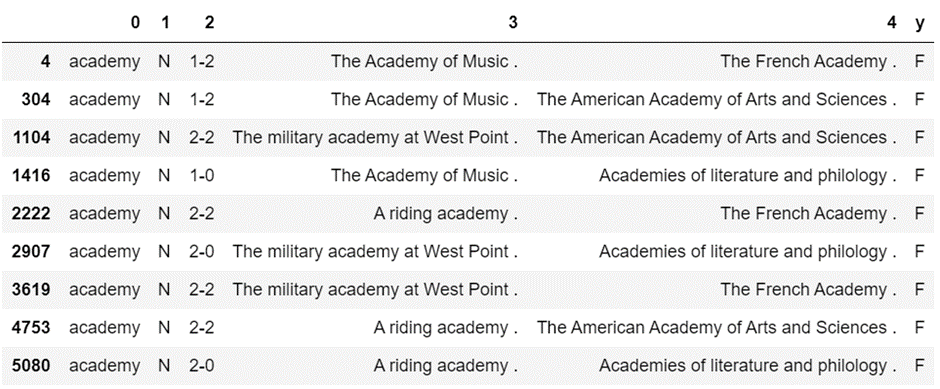Select row index 2907

pyautogui.click(x=32, y=252)
